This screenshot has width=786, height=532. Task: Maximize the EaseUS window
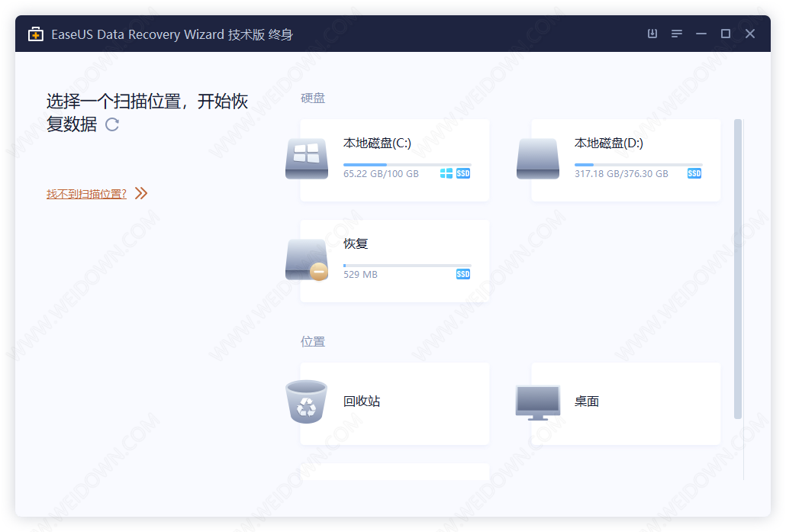point(726,34)
